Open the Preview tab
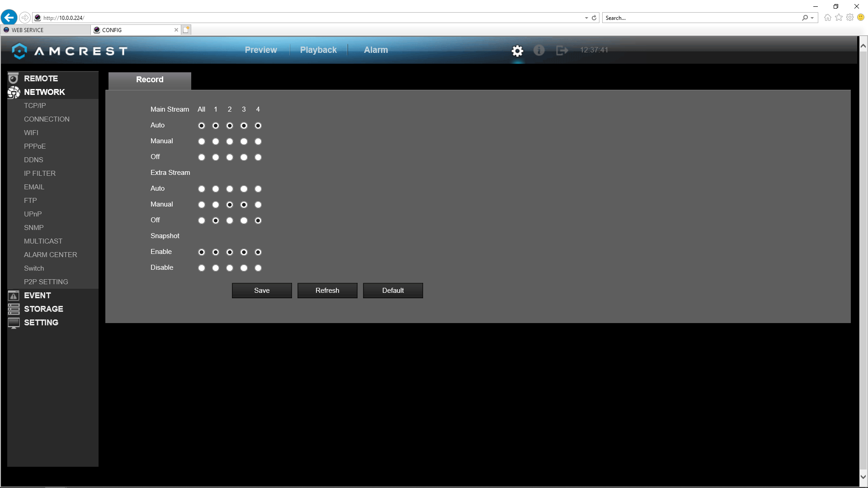Screen dimensions: 868x488 (x=261, y=50)
